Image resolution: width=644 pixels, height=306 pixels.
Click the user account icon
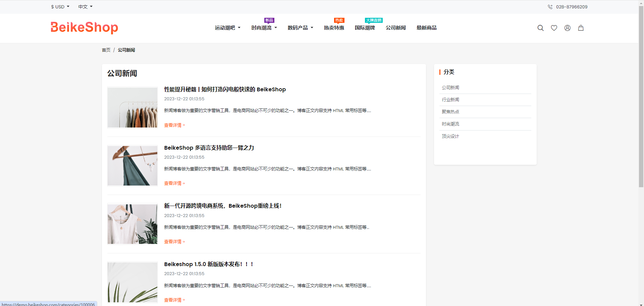pos(567,28)
